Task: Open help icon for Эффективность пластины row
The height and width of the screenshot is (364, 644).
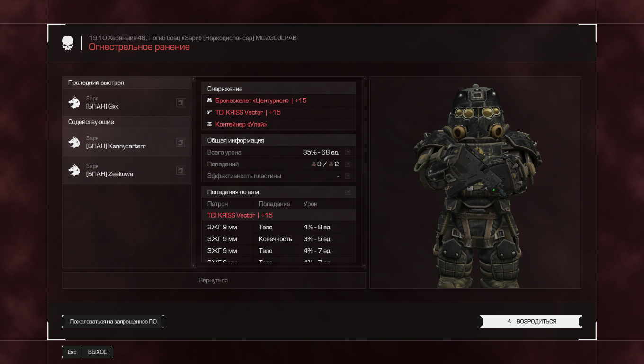Action: (x=348, y=176)
